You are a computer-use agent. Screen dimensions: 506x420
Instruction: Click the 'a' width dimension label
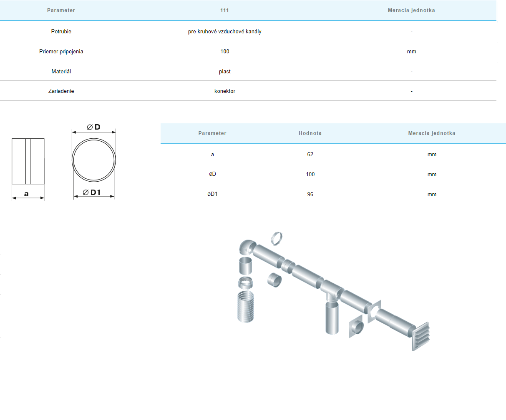tap(27, 194)
